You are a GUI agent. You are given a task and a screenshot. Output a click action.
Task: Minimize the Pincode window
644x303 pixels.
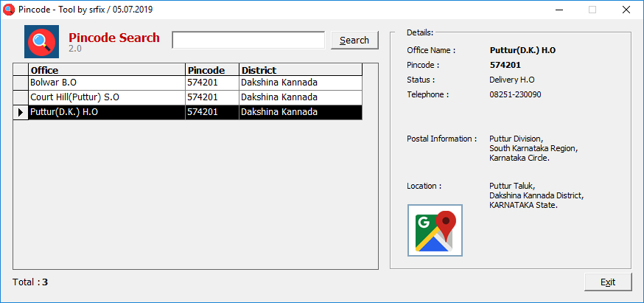tap(559, 10)
